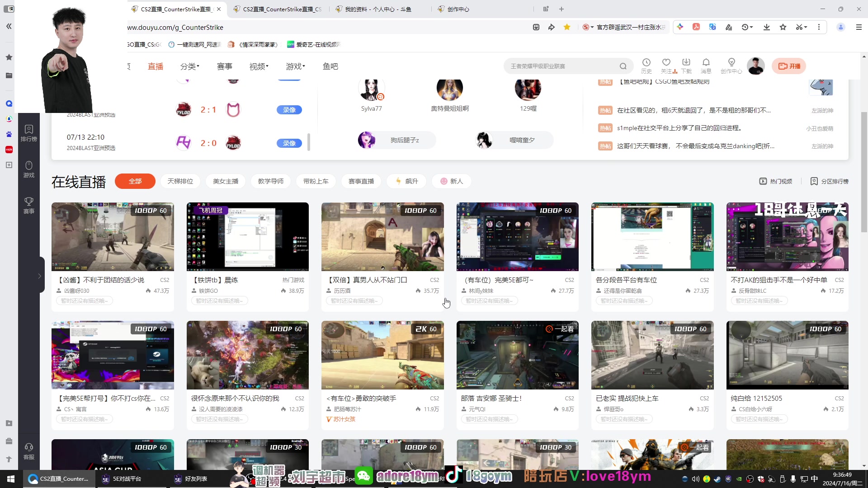This screenshot has width=868, height=488.
Task: Click the share arrow icon in address bar
Action: coord(551,27)
